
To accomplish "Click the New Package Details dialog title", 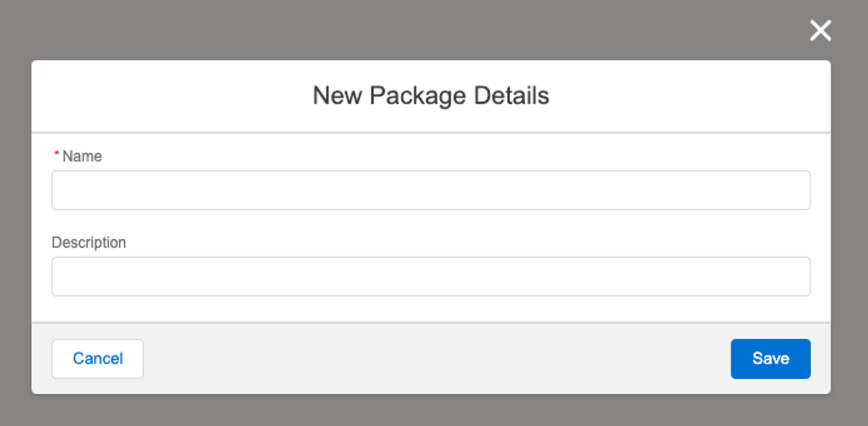I will [x=431, y=95].
